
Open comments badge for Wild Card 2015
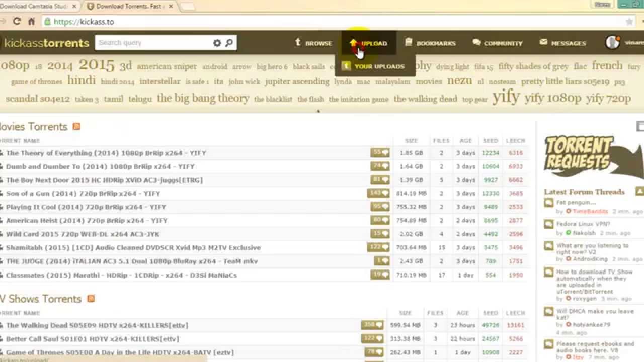pos(380,234)
